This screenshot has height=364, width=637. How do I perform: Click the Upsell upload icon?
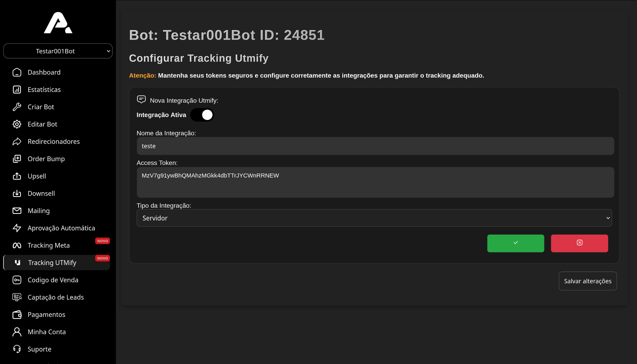coord(17,176)
